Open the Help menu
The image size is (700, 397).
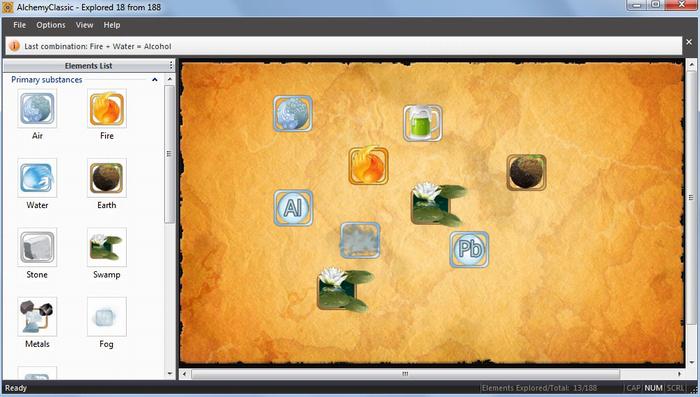112,25
